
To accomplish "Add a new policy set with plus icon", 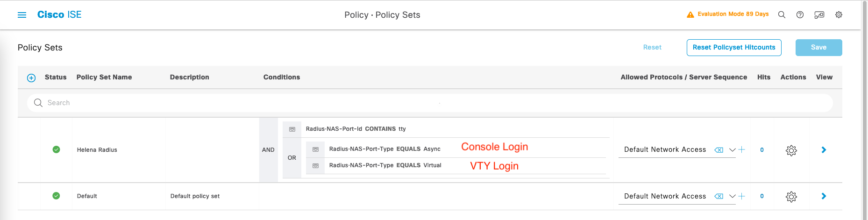I will coord(31,78).
